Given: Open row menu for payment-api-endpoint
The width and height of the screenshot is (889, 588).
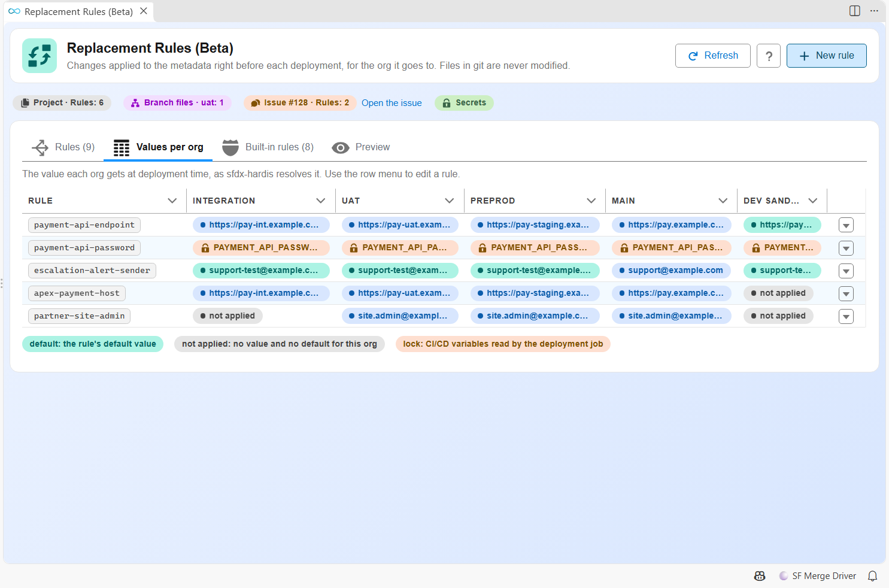Looking at the screenshot, I should (846, 226).
